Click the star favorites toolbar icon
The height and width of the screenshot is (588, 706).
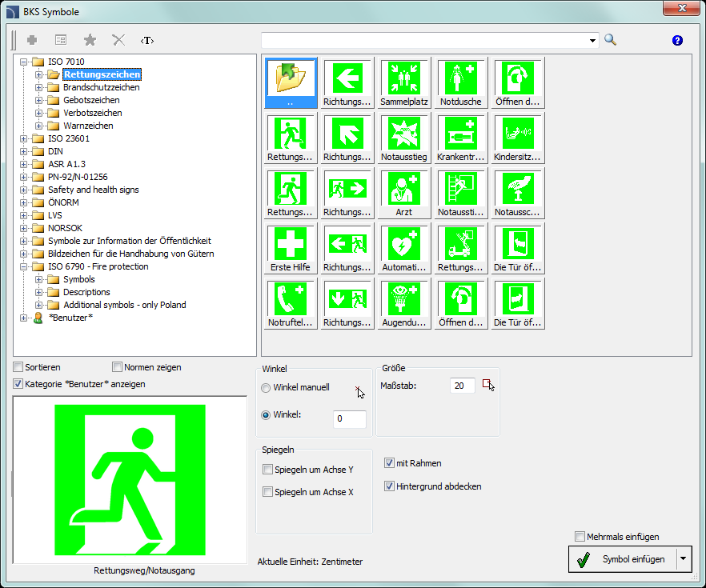(x=90, y=40)
